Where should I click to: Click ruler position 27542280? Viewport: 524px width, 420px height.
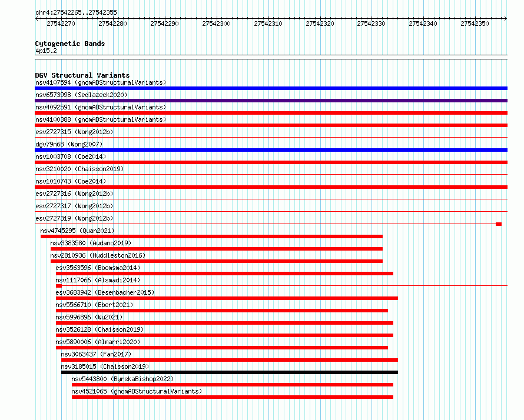(x=112, y=24)
